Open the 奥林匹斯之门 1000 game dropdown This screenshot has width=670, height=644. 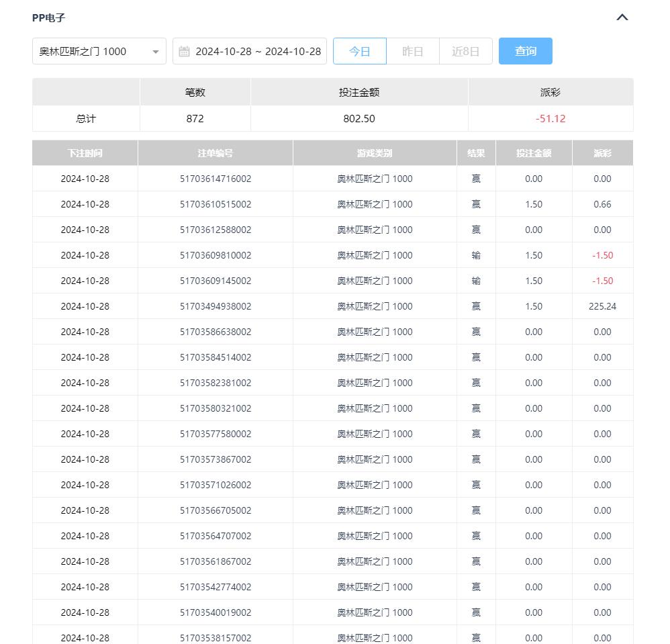(99, 51)
